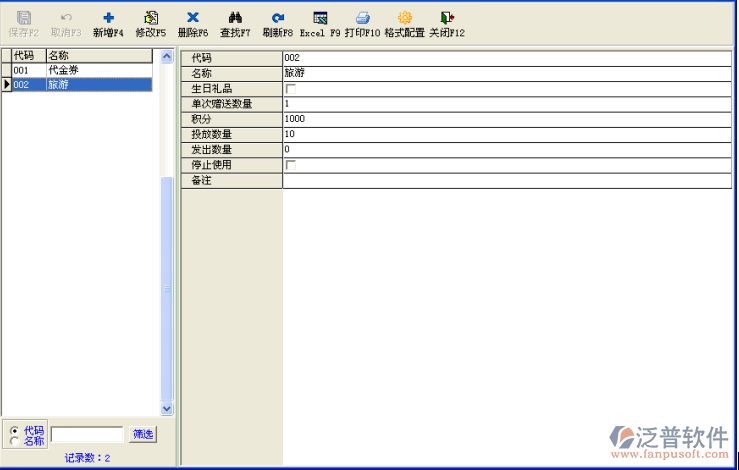Screen dimensions: 739x470
Task: Click the 修改F5 edit icon
Action: click(x=151, y=18)
